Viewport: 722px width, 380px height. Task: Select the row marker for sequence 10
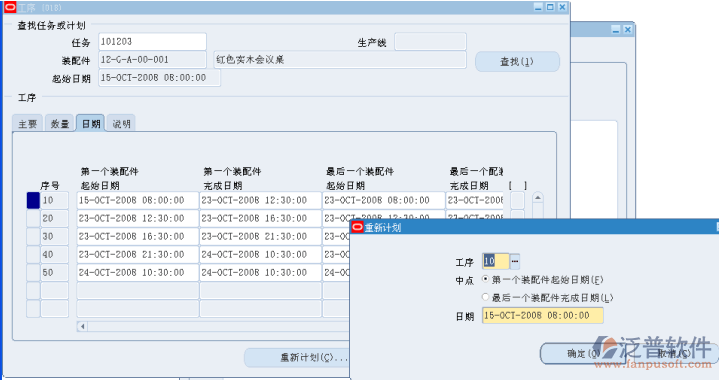[33, 200]
